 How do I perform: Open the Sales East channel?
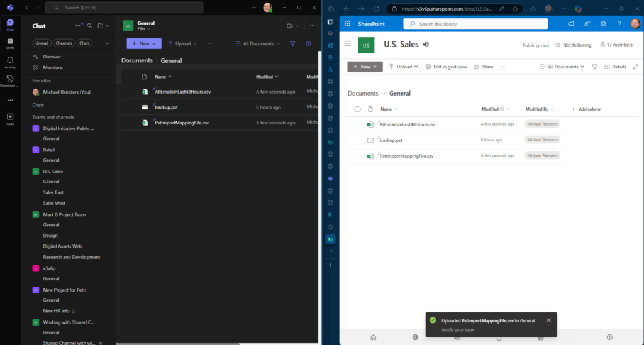[53, 192]
